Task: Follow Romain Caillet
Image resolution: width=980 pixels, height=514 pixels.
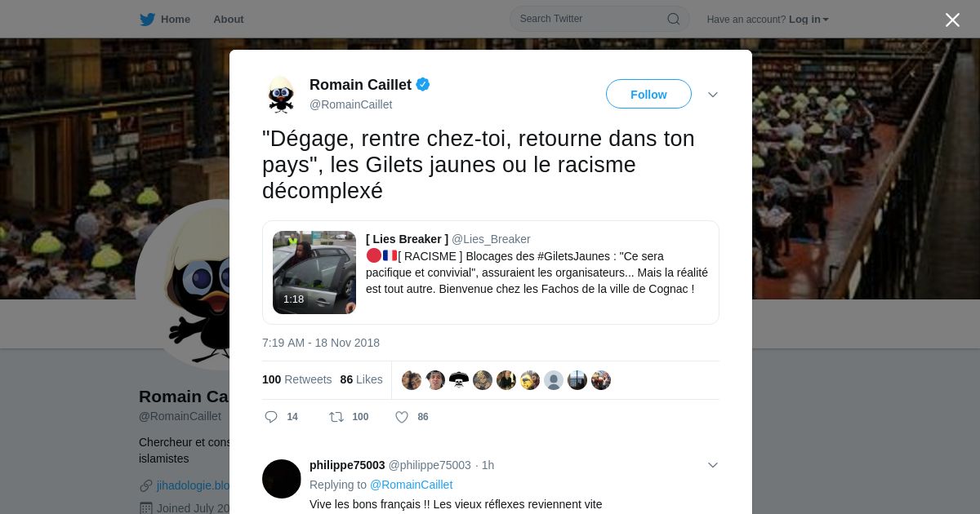Action: click(648, 94)
